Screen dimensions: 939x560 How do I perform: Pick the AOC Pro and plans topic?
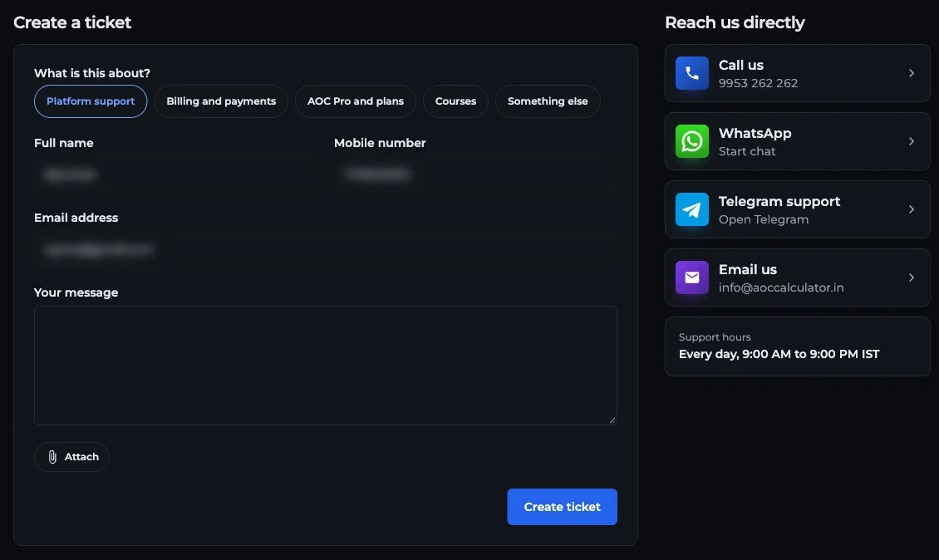point(356,101)
